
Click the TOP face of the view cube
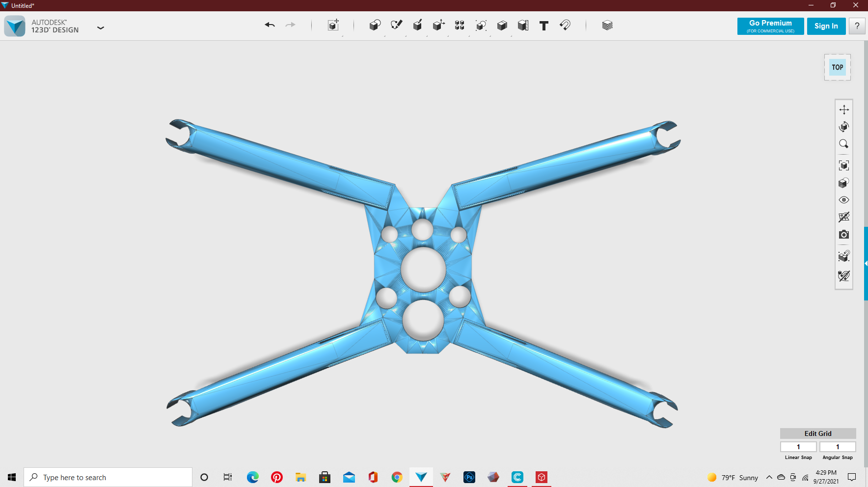pos(838,67)
